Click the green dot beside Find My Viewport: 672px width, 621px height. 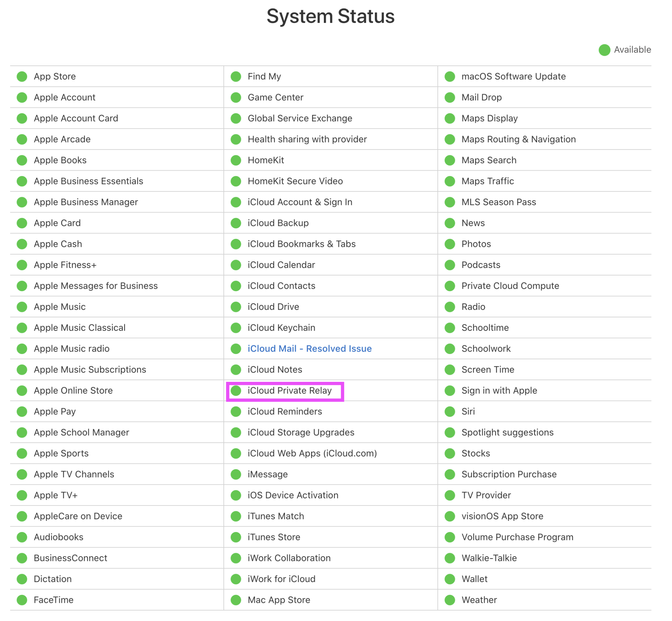[x=236, y=77]
